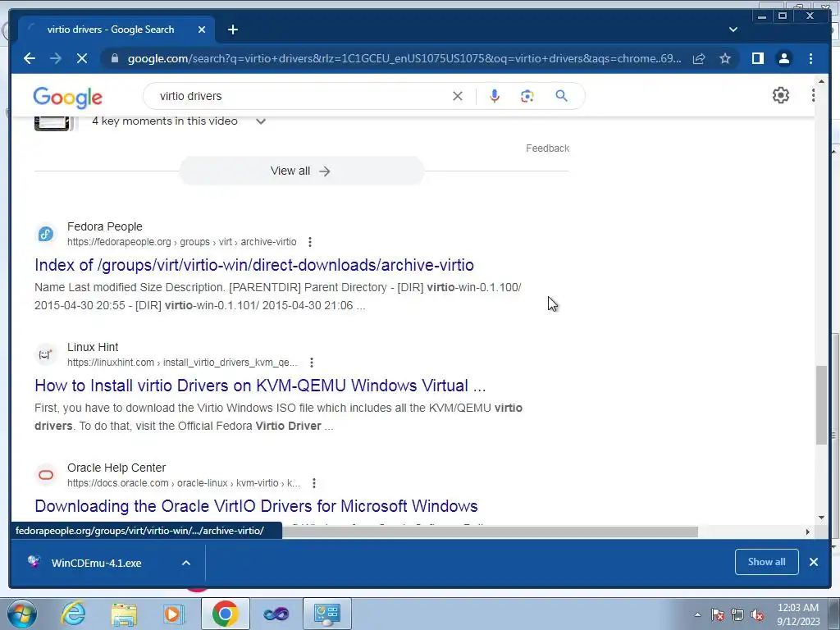This screenshot has width=840, height=630.
Task: Open the downloaded WinCDEmu-4.1.exe file
Action: [97, 563]
